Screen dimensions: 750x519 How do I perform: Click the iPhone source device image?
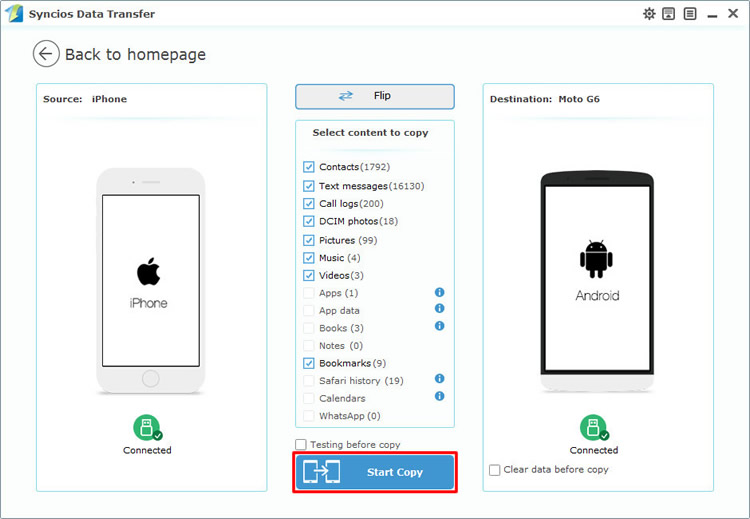[151, 281]
